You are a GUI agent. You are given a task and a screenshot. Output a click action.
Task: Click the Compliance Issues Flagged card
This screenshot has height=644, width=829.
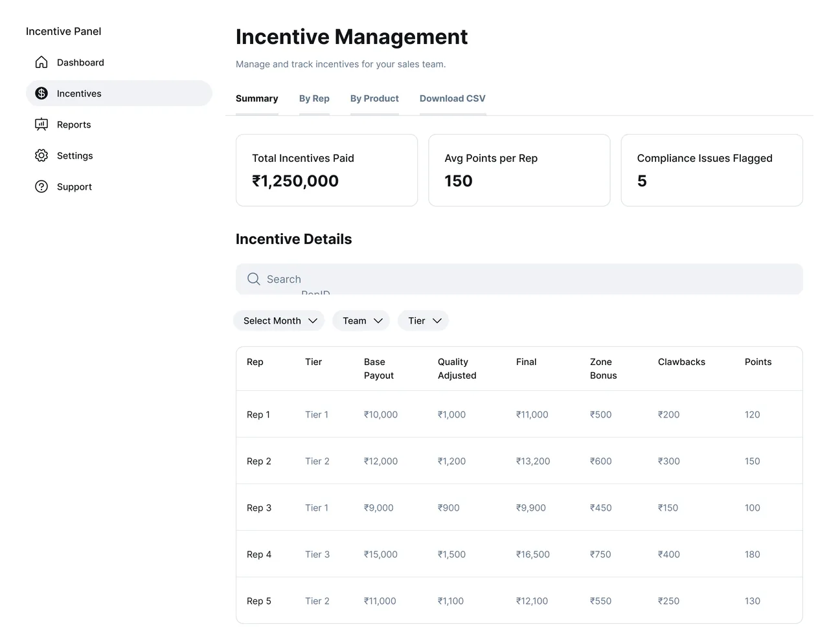click(x=712, y=170)
